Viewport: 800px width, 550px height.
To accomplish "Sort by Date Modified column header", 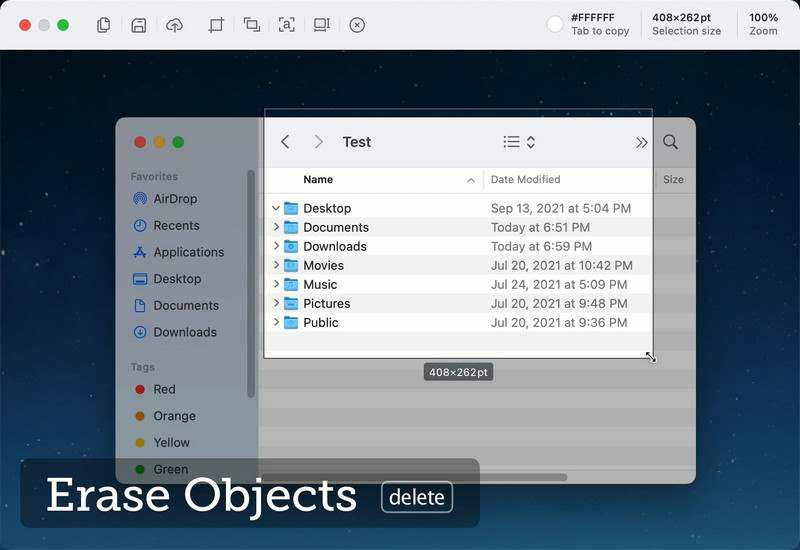I will pyautogui.click(x=526, y=180).
